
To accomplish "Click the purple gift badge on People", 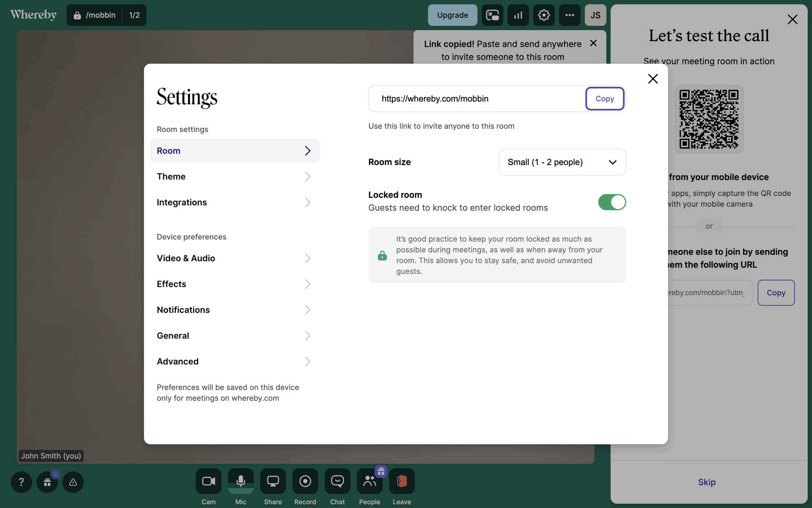I will tap(381, 471).
